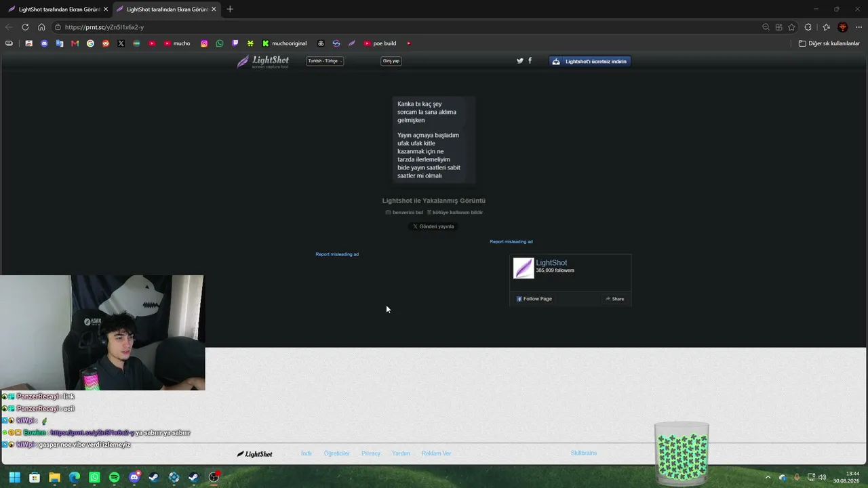Screen dimensions: 868x488
Task: Open the favorites list icon in the toolbar
Action: click(826, 27)
